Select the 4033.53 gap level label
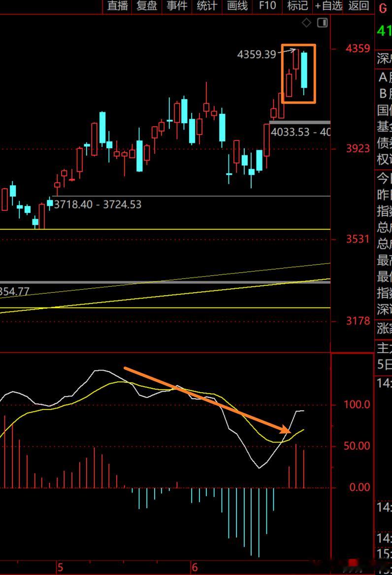392x575 pixels. click(300, 132)
